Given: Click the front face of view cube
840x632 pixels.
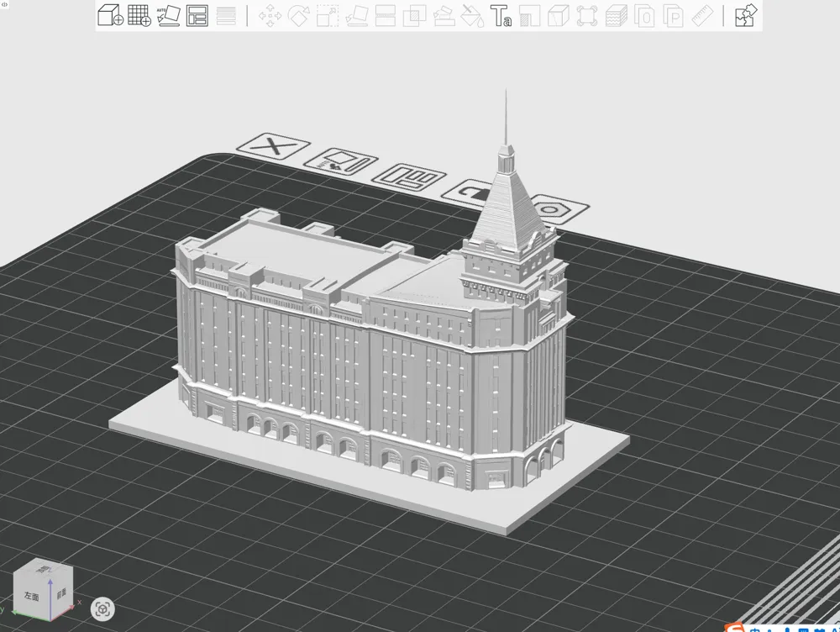Looking at the screenshot, I should 61,592.
